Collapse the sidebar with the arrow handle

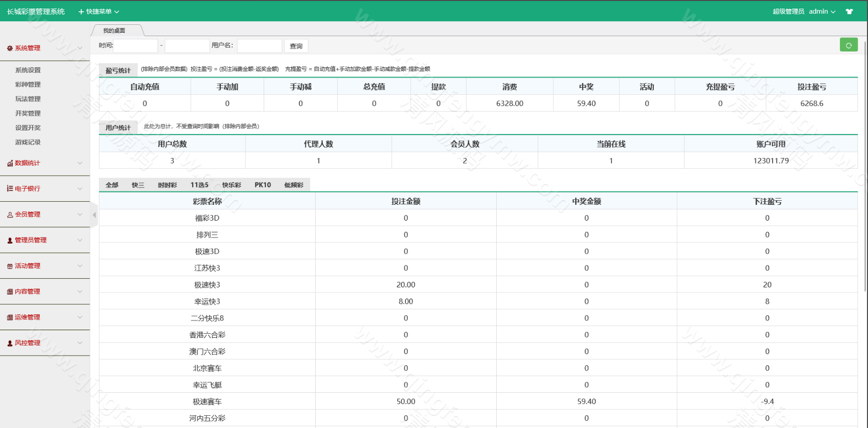point(94,215)
